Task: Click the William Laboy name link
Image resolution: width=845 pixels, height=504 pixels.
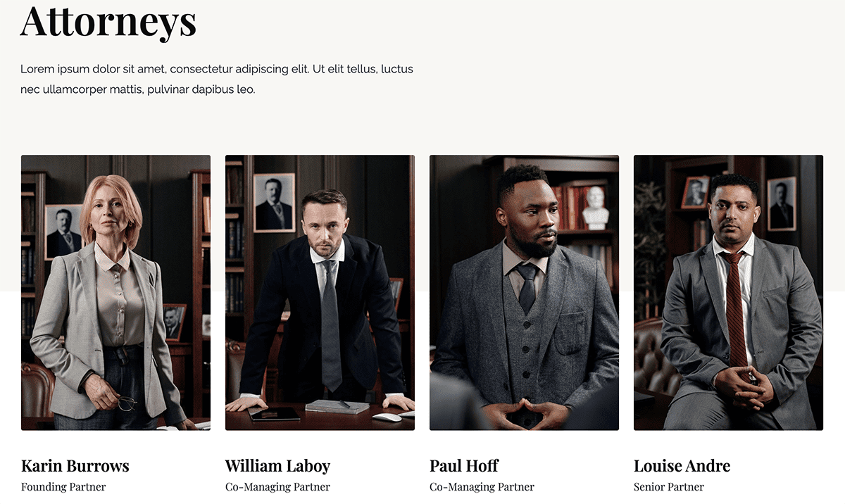Action: point(277,466)
